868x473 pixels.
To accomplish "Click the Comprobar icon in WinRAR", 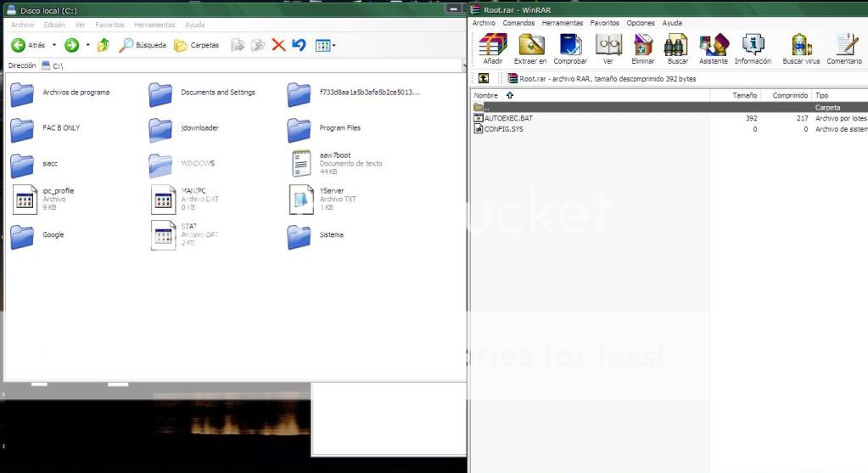I will [x=570, y=48].
